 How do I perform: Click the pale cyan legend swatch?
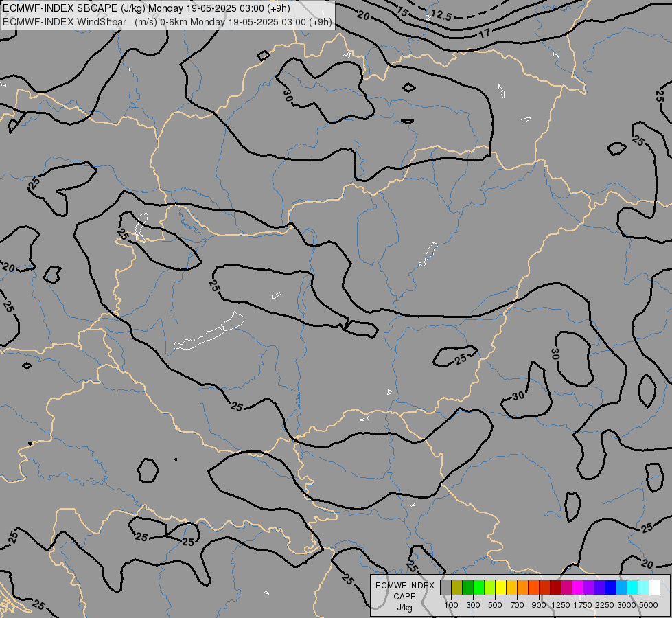tap(643, 587)
